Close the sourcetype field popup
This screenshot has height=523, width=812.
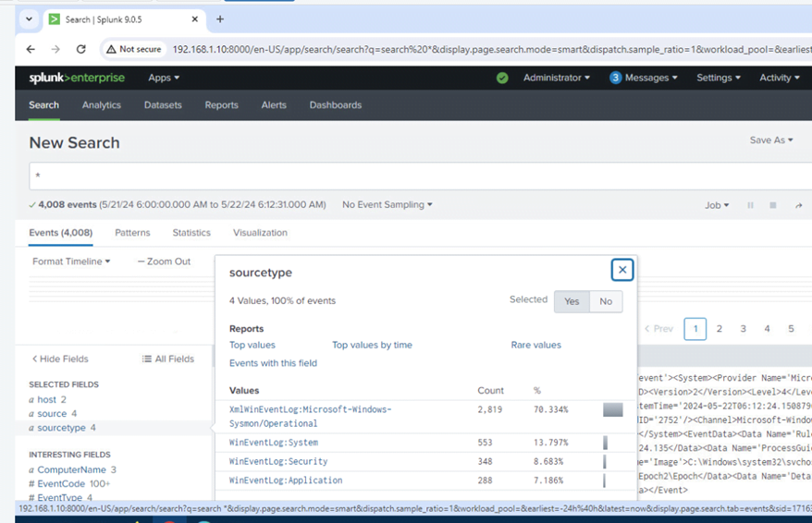pos(621,270)
